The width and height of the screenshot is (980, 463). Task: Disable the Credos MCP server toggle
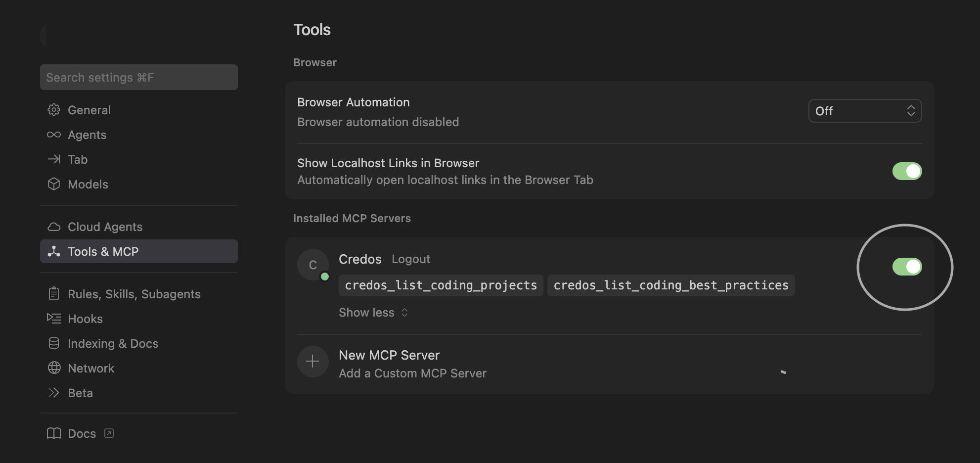(x=907, y=267)
